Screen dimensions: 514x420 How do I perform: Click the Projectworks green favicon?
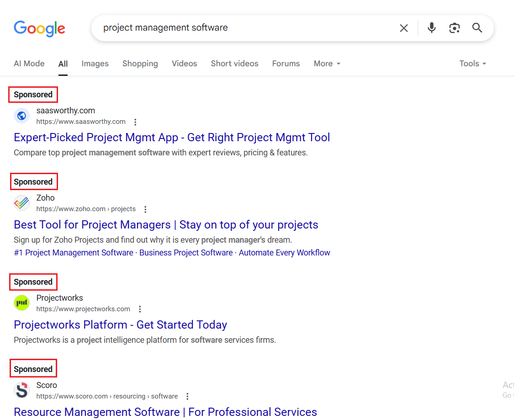21,303
